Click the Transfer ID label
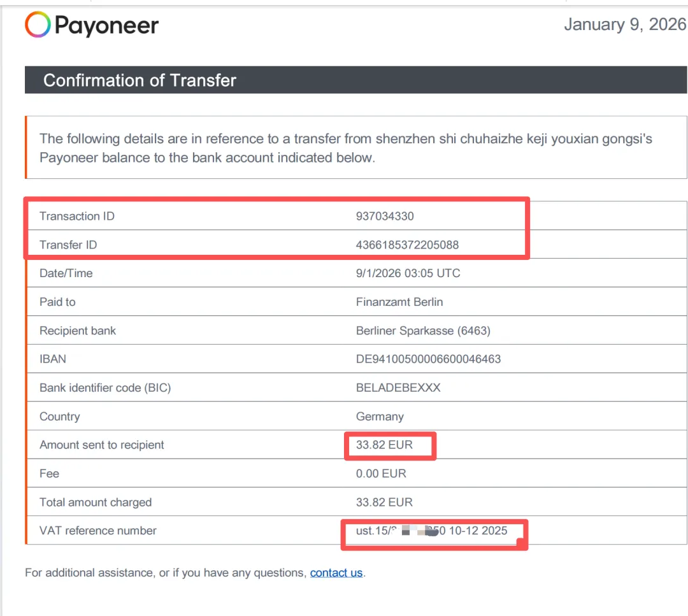 (68, 245)
